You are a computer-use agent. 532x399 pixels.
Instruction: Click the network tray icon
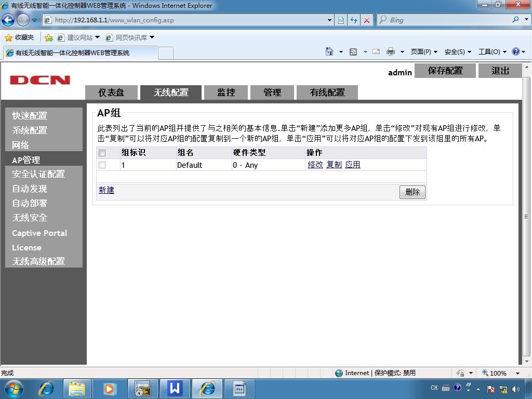(503, 389)
